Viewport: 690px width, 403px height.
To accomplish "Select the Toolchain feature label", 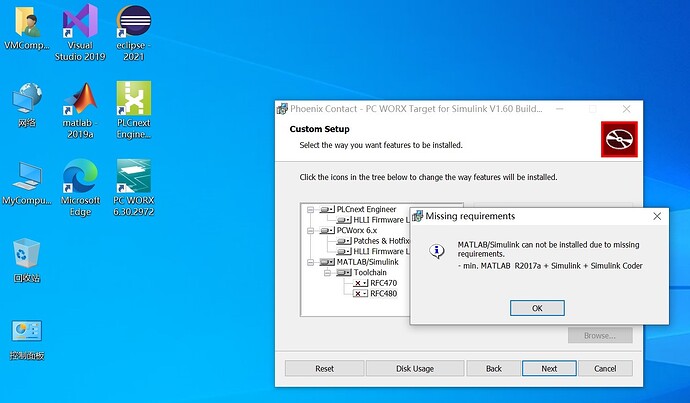I will pos(370,273).
